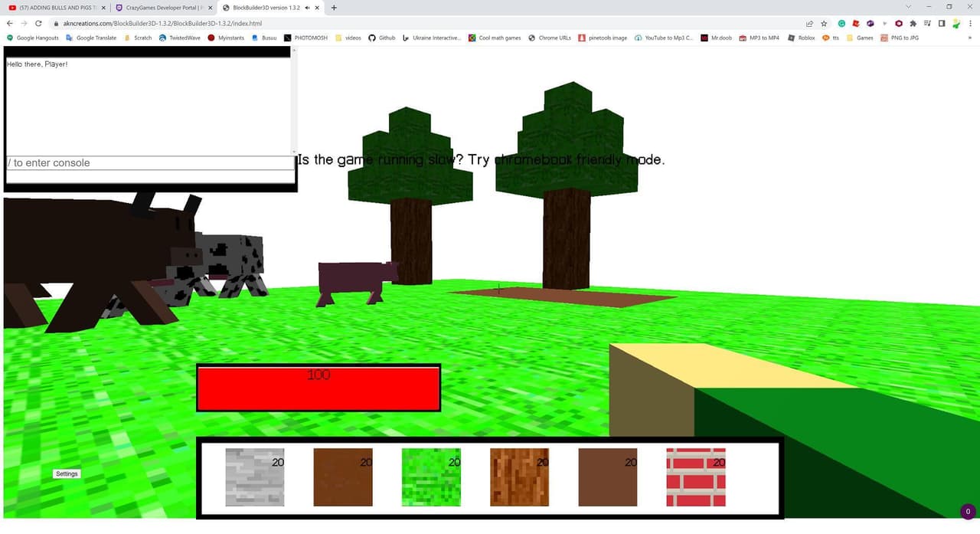Open a new browser tab
Image resolution: width=980 pixels, height=534 pixels.
point(334,8)
